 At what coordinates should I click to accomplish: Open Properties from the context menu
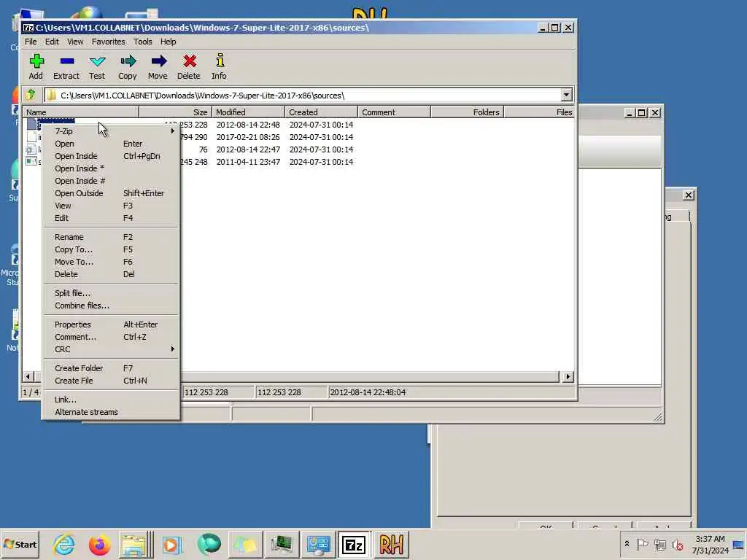tap(112, 324)
